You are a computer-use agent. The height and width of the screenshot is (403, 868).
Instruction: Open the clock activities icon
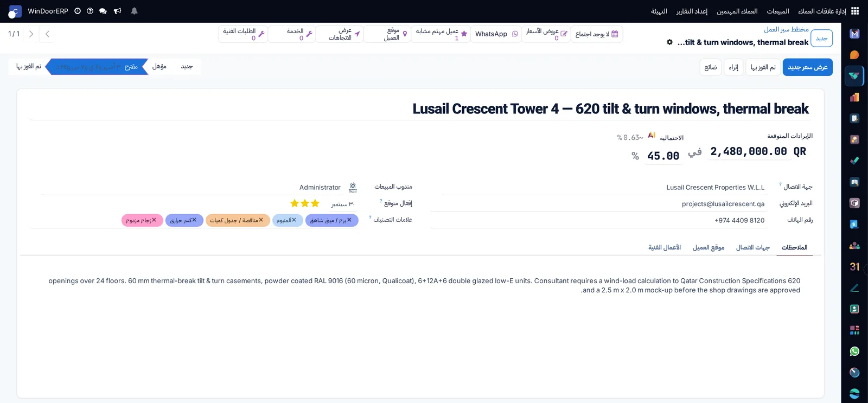pos(78,11)
